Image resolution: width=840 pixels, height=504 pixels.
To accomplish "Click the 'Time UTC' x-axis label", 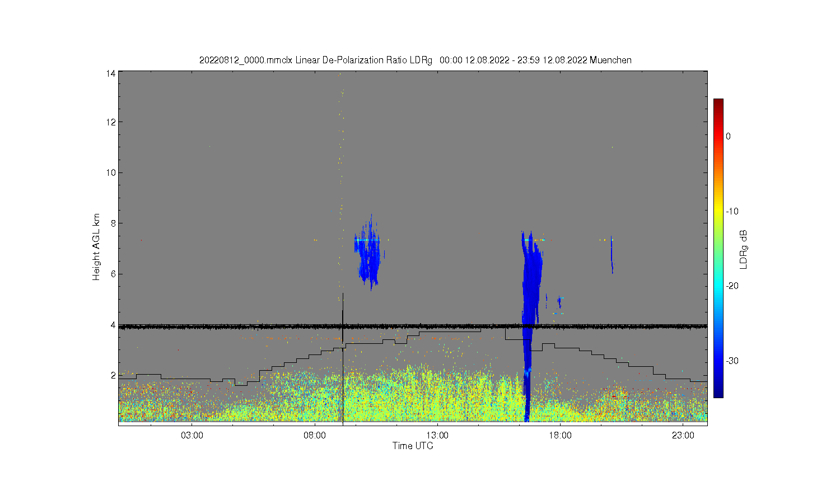I will (413, 446).
